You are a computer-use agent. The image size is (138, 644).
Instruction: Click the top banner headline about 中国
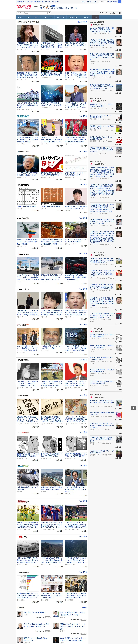pos(38,2)
